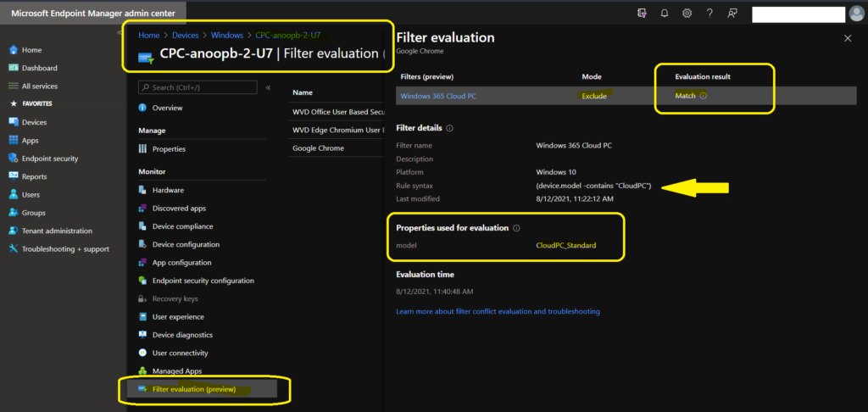Click the CloudPC_Standard model value
The width and height of the screenshot is (868, 412).
[566, 245]
